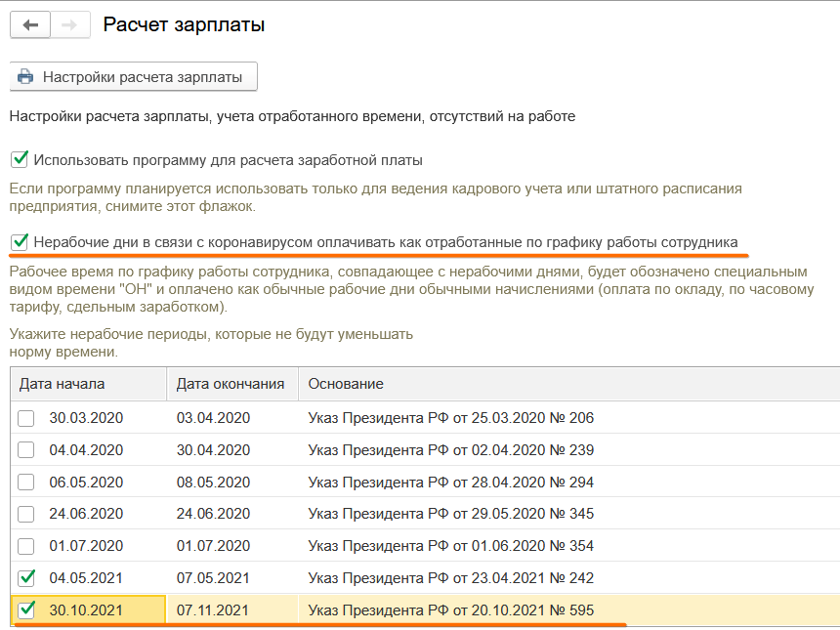
Task: Click the back navigation arrow
Action: pos(30,25)
